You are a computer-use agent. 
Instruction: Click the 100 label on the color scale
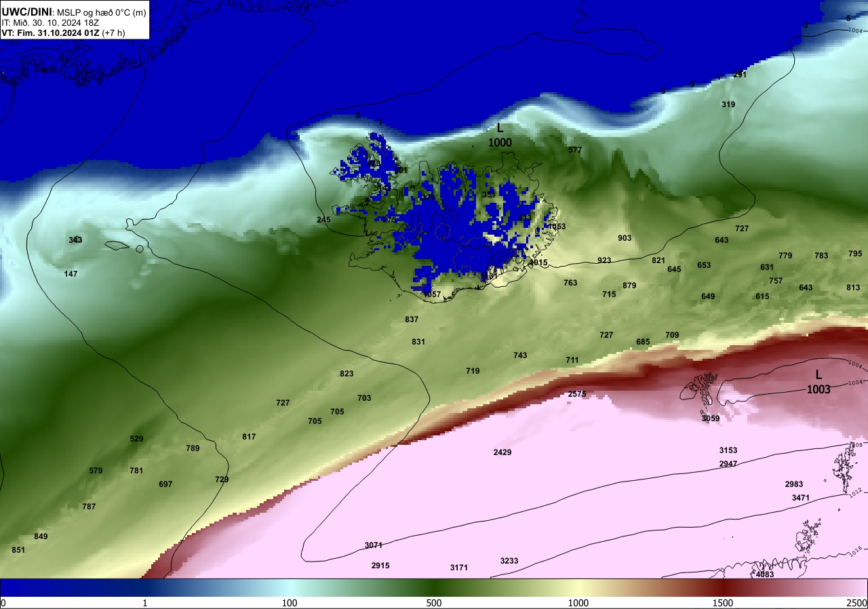pos(290,603)
